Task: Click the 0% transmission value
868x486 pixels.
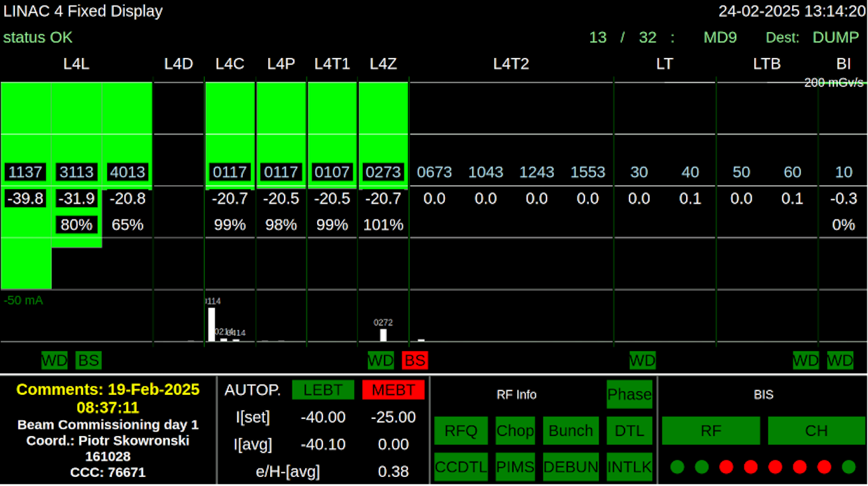Action: pyautogui.click(x=844, y=225)
